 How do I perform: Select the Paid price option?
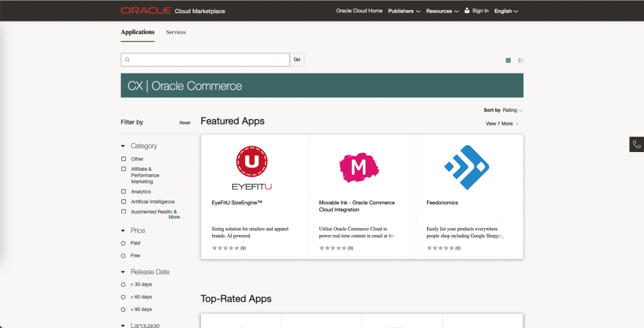[123, 243]
